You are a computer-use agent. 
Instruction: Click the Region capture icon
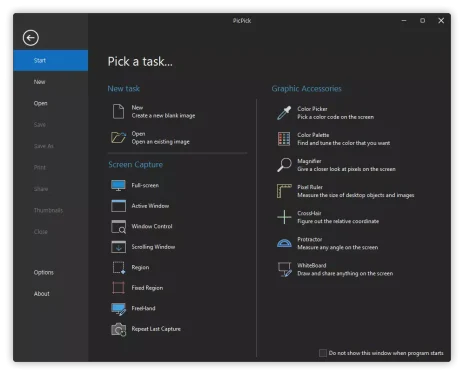[x=118, y=267]
